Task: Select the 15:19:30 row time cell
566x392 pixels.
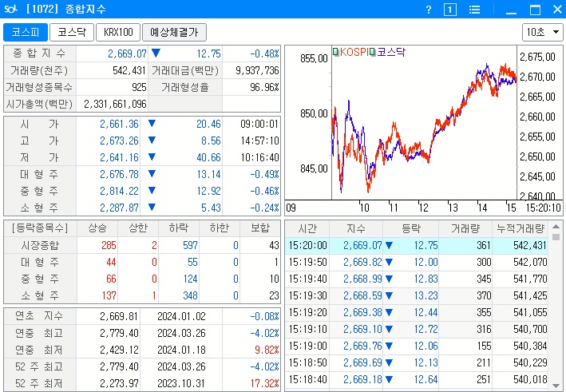Action: 307,295
